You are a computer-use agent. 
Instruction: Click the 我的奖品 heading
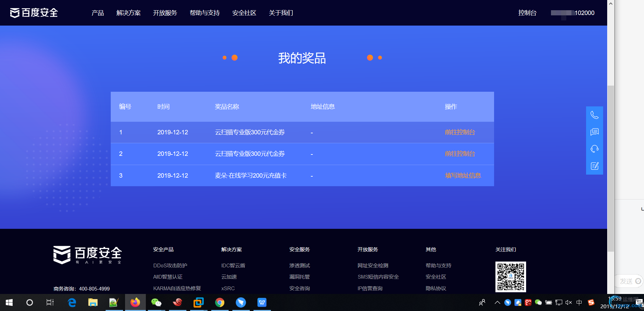point(302,58)
